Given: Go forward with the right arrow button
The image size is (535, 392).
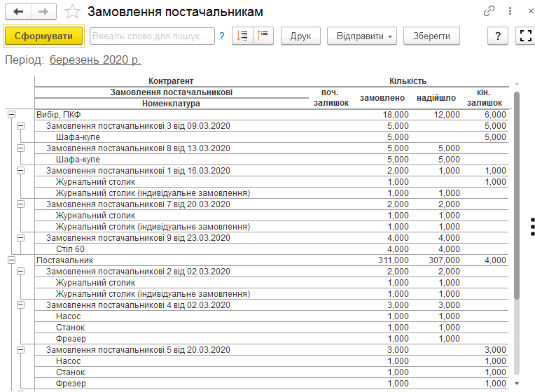Looking at the screenshot, I should (43, 12).
